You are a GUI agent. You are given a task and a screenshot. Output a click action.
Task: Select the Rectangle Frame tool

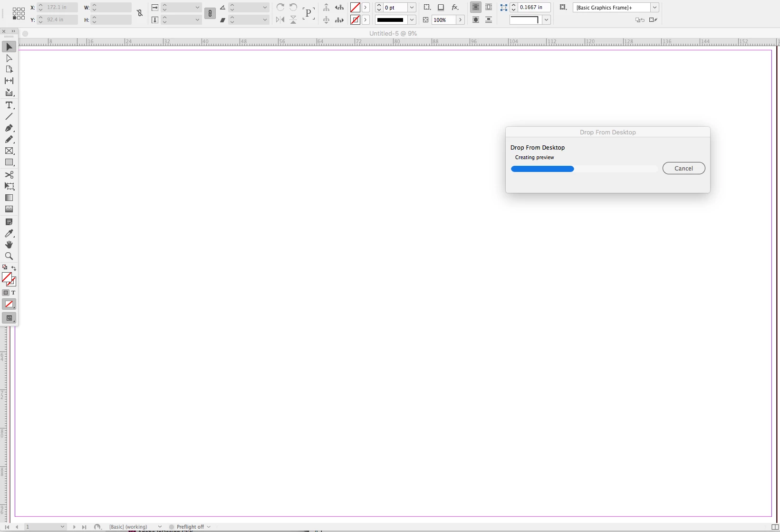(x=9, y=151)
